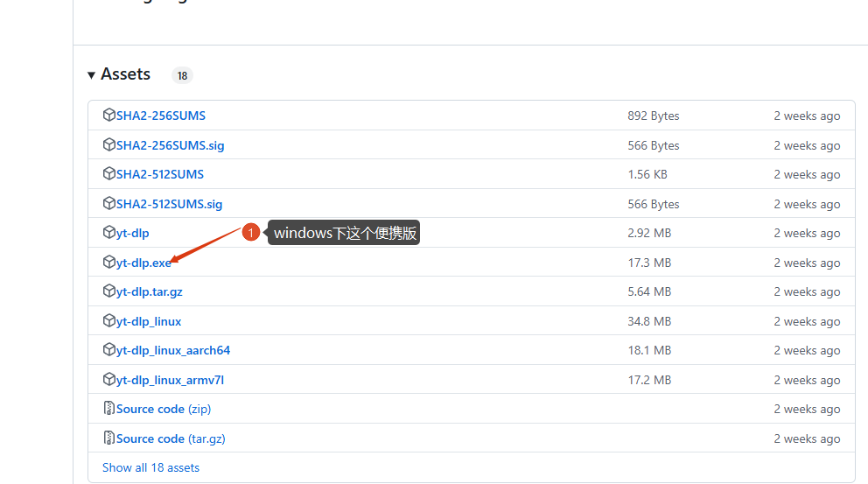Download the SHA2-512SUMS checksum file

159,174
